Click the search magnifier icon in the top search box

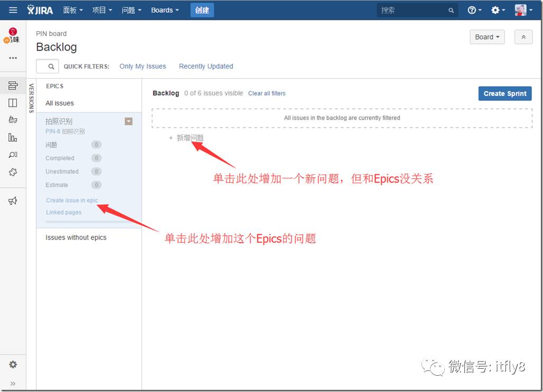tap(451, 11)
